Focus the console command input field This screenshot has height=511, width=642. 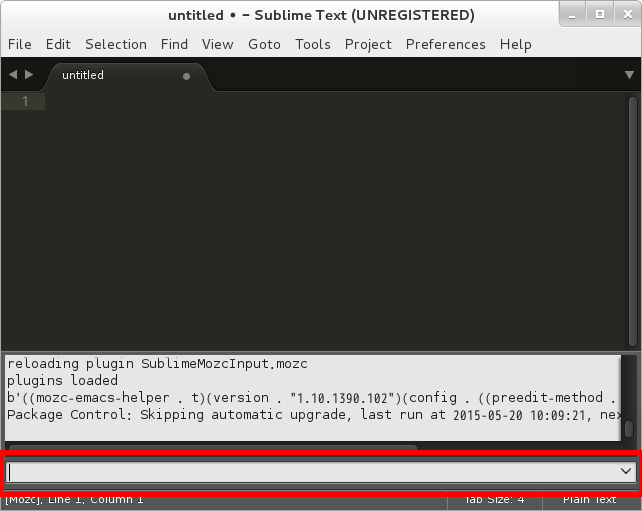coord(310,471)
